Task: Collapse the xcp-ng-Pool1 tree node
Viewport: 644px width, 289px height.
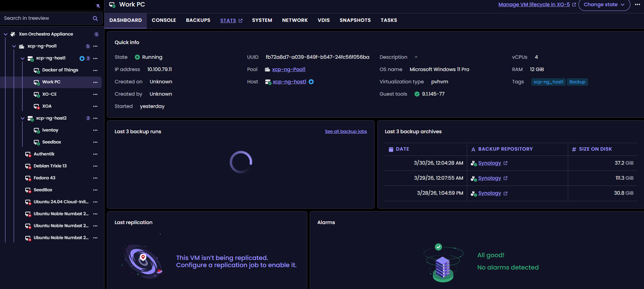Action: point(14,46)
